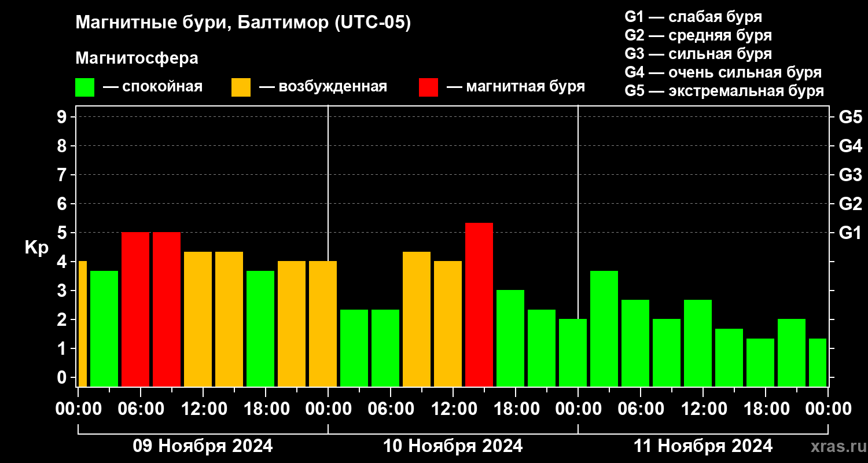Click the red bar covering 04:00–07:00 on 09 November
The height and width of the screenshot is (463, 868).
tap(135, 310)
